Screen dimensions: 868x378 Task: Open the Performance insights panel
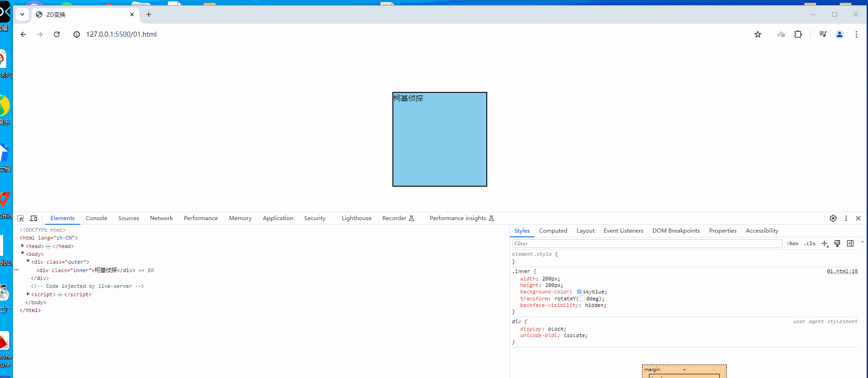tap(462, 218)
